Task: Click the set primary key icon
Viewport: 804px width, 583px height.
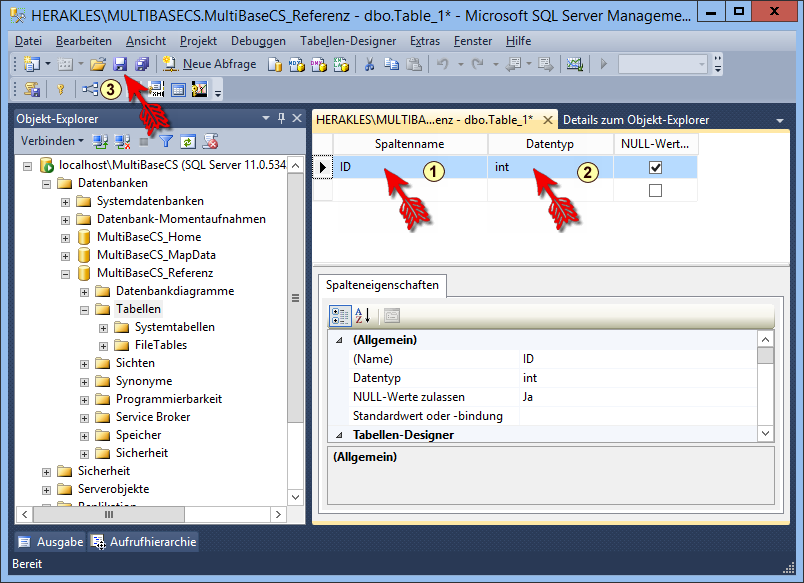Action: pos(59,90)
